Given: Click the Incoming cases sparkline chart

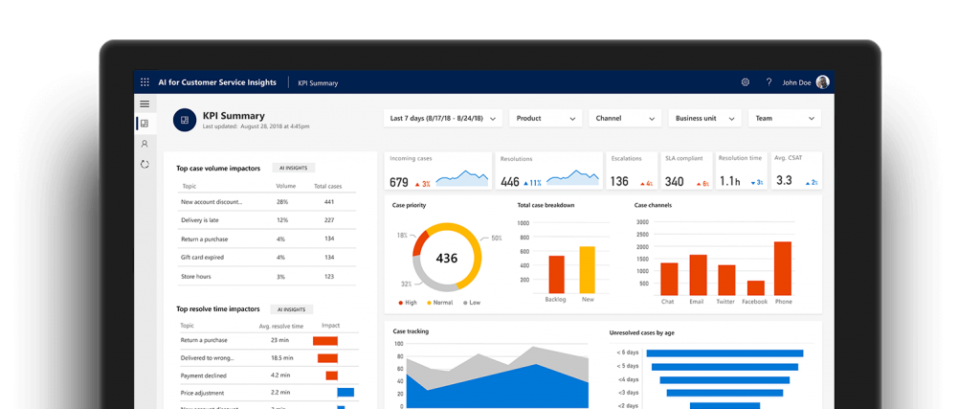Looking at the screenshot, I should click(x=462, y=178).
